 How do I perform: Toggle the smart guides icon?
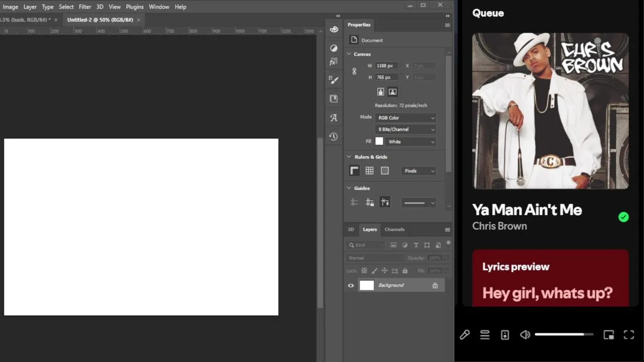point(385,202)
